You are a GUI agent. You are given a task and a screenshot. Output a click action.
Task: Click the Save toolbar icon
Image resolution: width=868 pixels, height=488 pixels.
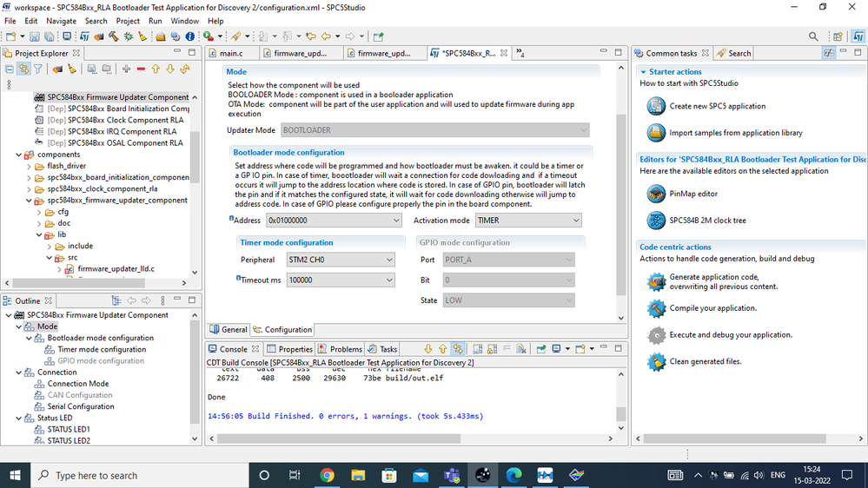(x=35, y=36)
